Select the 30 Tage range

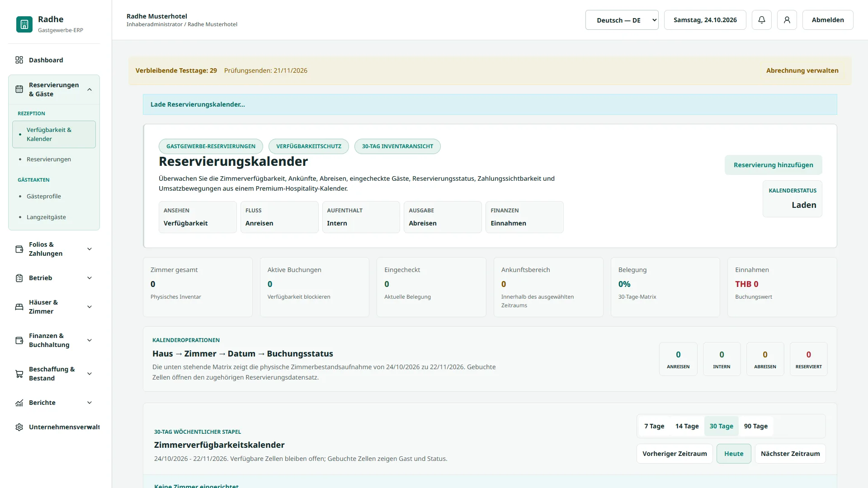pyautogui.click(x=721, y=426)
